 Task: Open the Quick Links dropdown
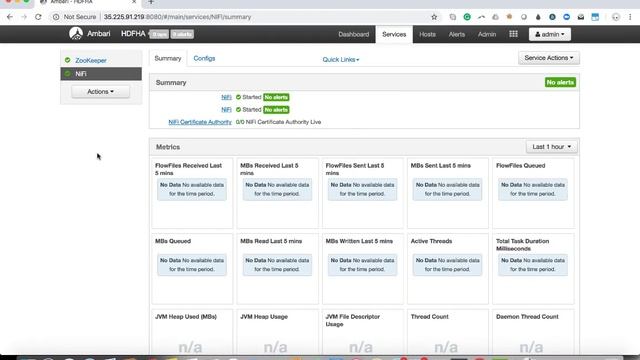point(340,60)
